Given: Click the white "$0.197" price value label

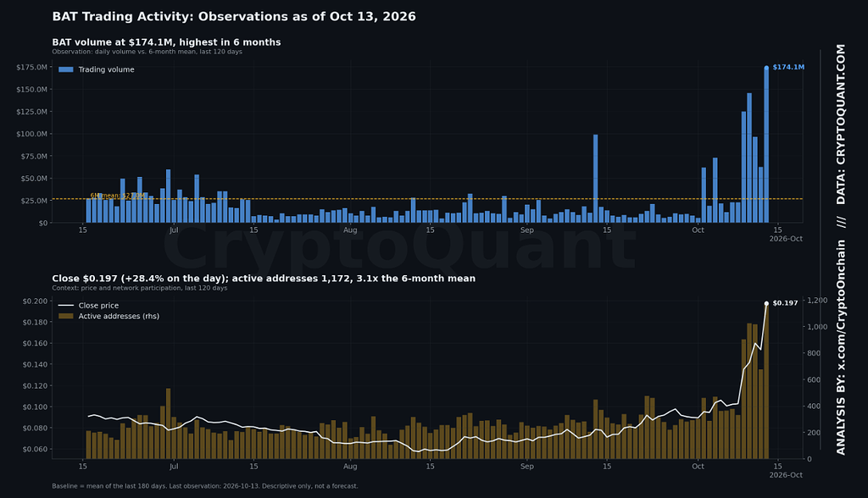Looking at the screenshot, I should (x=785, y=303).
